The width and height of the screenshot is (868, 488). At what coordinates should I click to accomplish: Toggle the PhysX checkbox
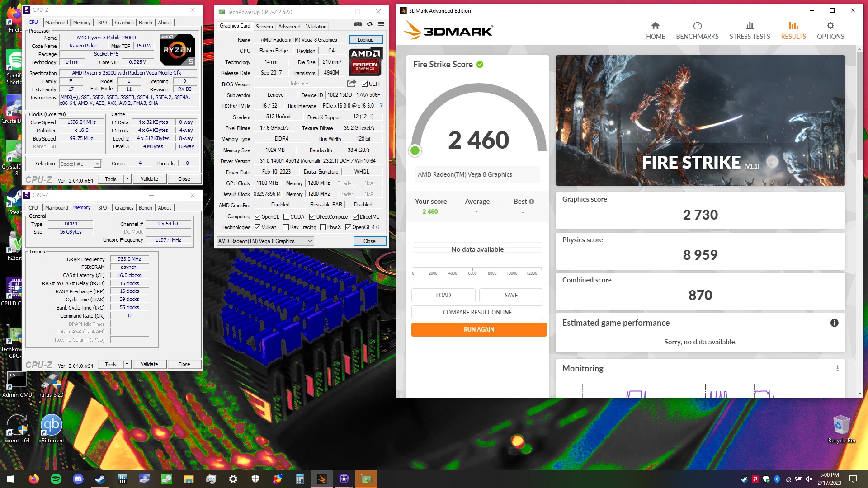pos(323,227)
